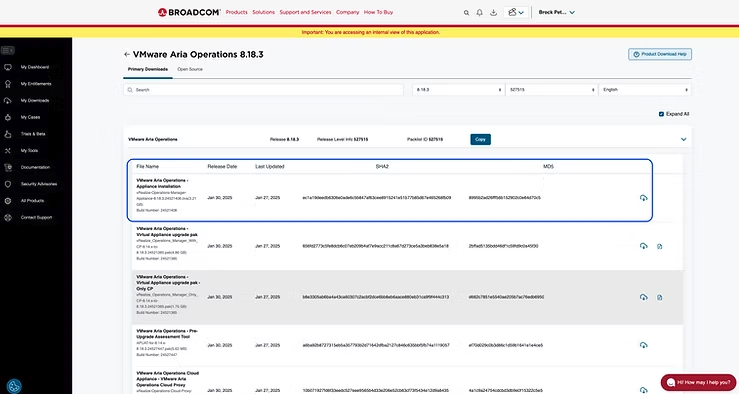739x394 pixels.
Task: Collapse the sidebar with the menu toggle icon
Action: 8,50
